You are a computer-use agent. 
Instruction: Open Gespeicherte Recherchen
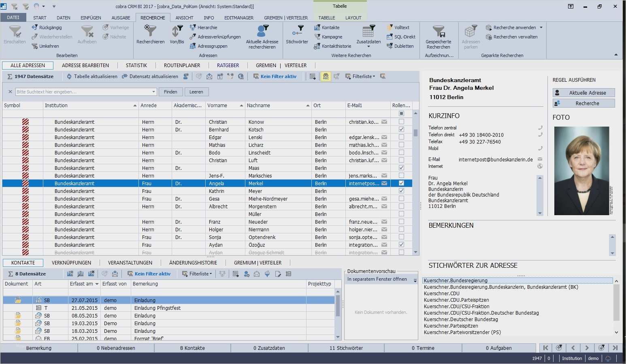point(439,36)
